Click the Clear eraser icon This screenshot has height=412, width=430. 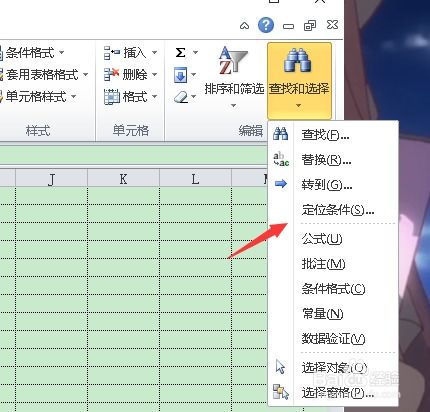point(181,97)
